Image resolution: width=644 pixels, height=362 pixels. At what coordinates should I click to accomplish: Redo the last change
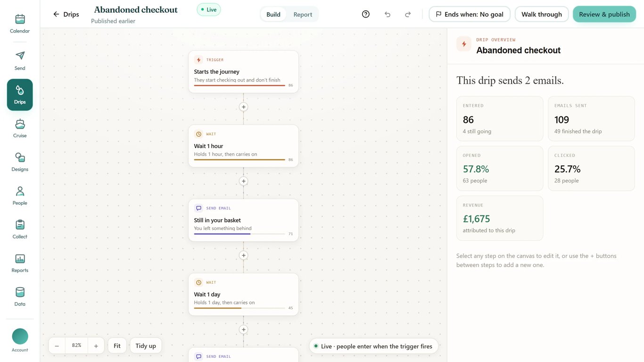[x=408, y=14]
